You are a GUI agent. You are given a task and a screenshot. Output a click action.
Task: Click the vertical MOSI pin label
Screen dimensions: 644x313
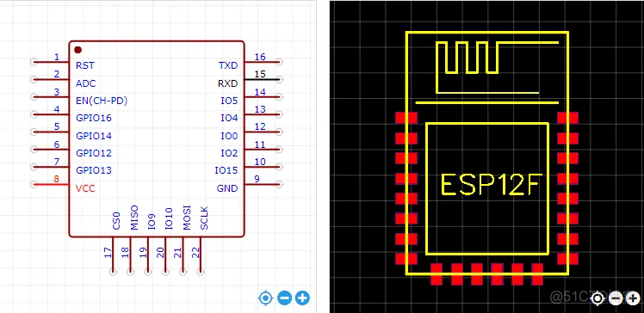coord(187,218)
